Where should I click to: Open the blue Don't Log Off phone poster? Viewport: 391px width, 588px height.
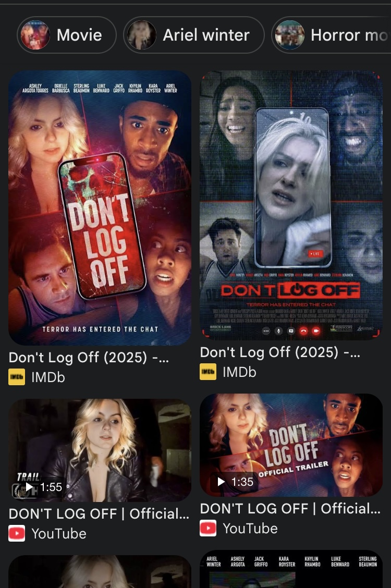tap(291, 205)
